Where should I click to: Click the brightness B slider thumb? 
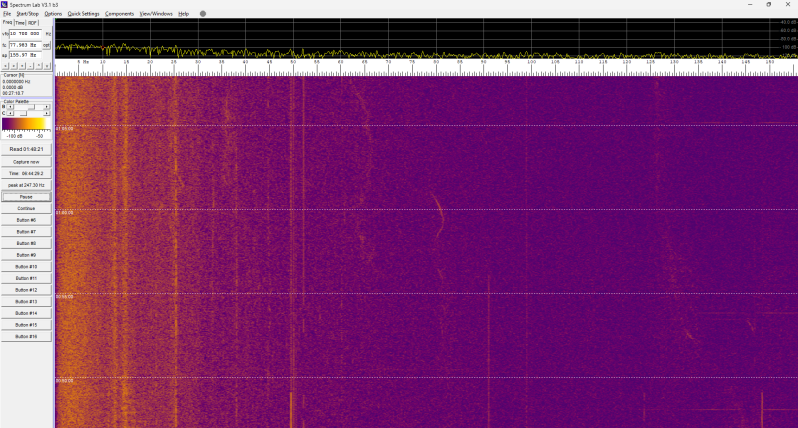32,107
